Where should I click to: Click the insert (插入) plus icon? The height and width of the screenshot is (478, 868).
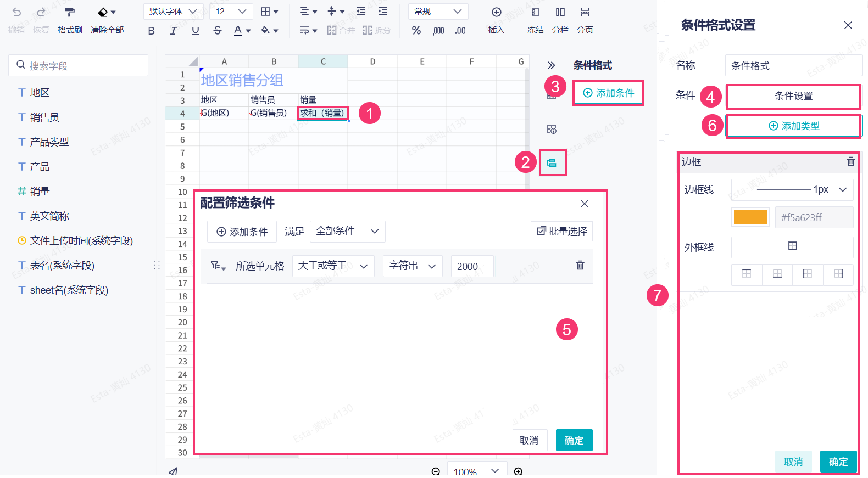pos(497,12)
